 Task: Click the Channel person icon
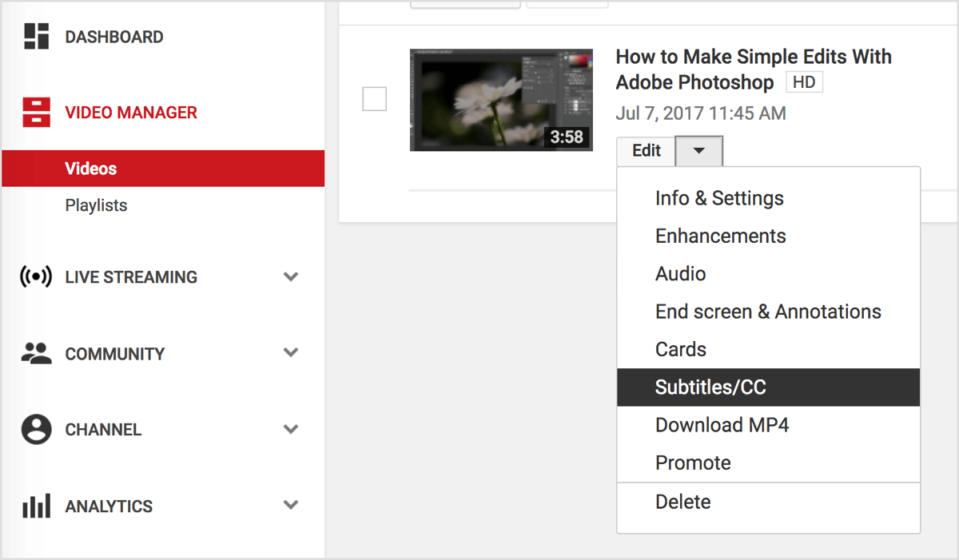(37, 430)
